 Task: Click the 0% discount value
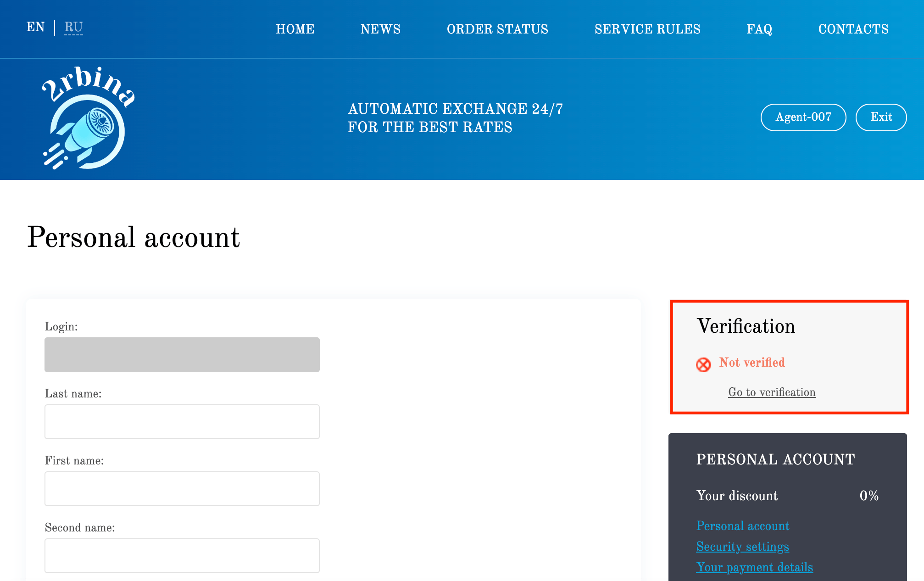(x=869, y=496)
